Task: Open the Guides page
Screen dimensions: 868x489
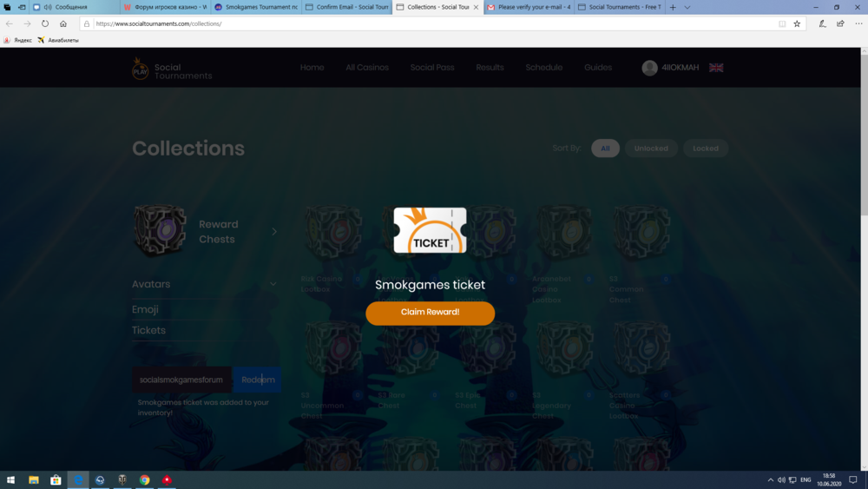Action: point(598,68)
